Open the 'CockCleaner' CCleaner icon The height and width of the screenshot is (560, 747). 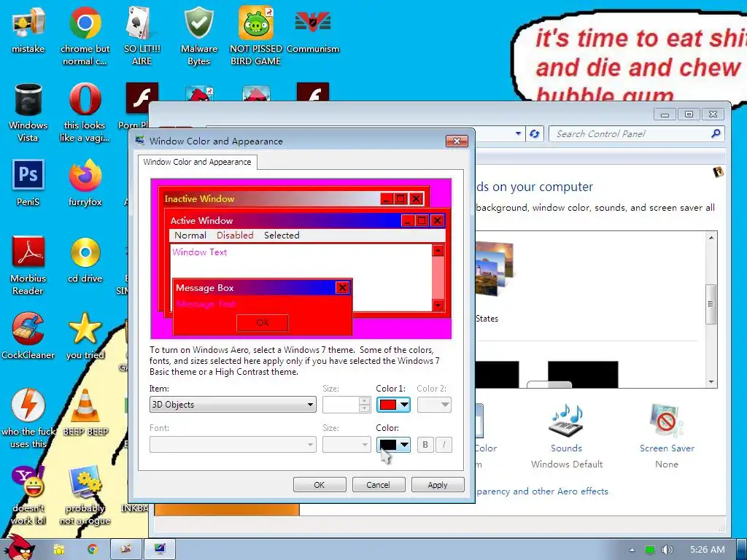point(28,329)
